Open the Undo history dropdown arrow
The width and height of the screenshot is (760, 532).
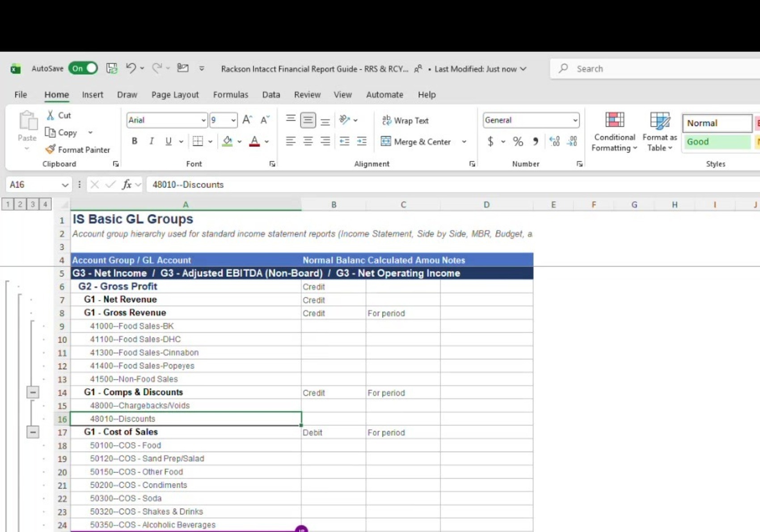coord(142,68)
